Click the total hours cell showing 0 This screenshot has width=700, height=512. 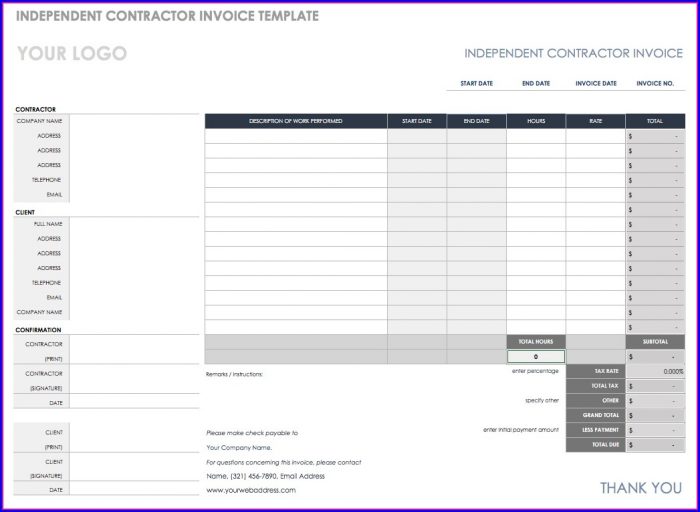536,357
